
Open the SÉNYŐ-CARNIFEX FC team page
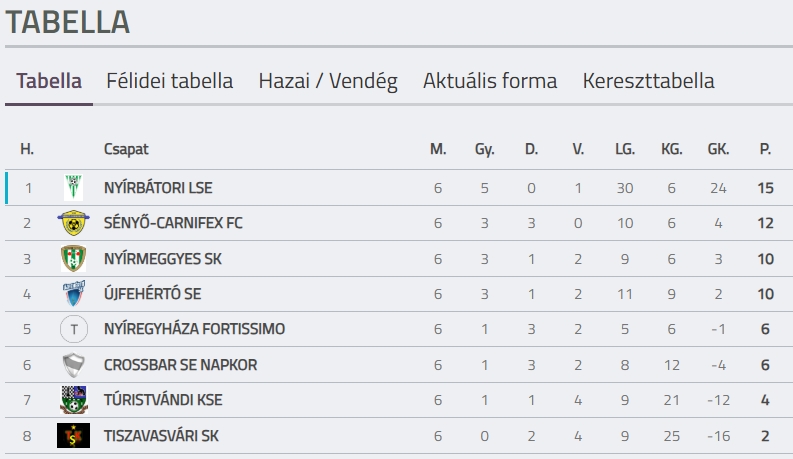[173, 223]
